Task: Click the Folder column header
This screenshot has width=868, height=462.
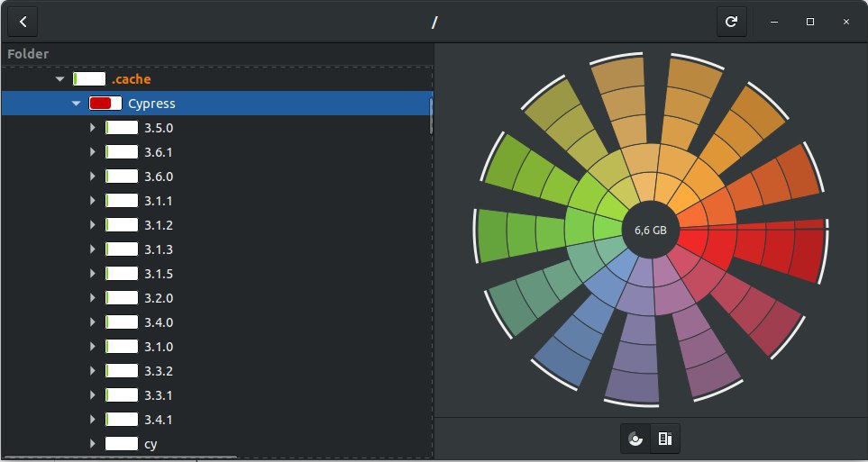Action: click(x=28, y=54)
